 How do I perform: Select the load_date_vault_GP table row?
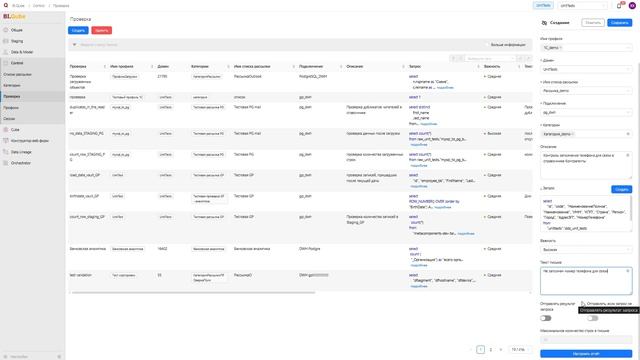(300, 180)
